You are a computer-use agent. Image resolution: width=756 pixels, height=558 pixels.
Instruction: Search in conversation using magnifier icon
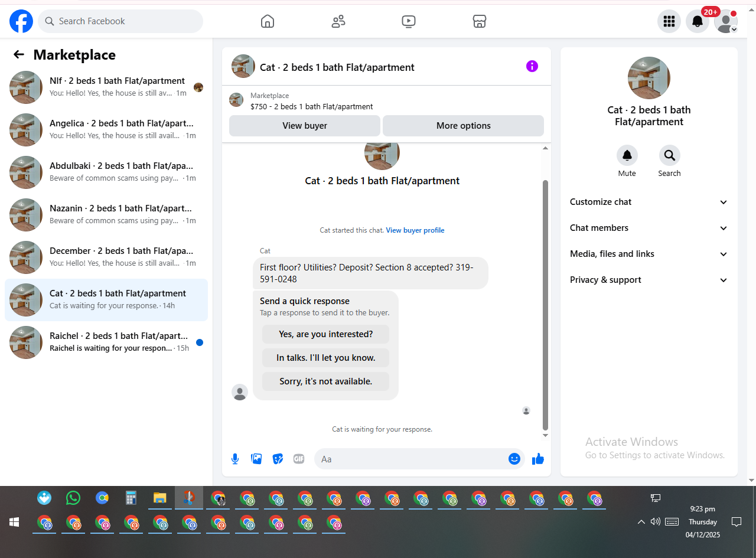tap(670, 155)
